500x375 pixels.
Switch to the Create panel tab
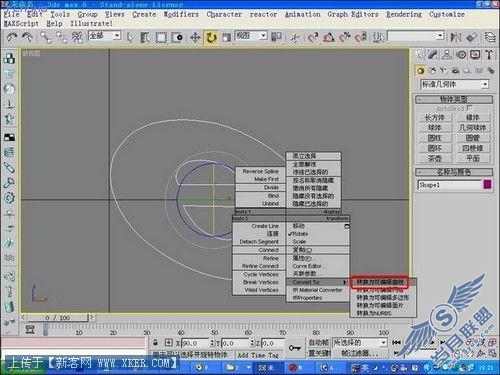419,55
